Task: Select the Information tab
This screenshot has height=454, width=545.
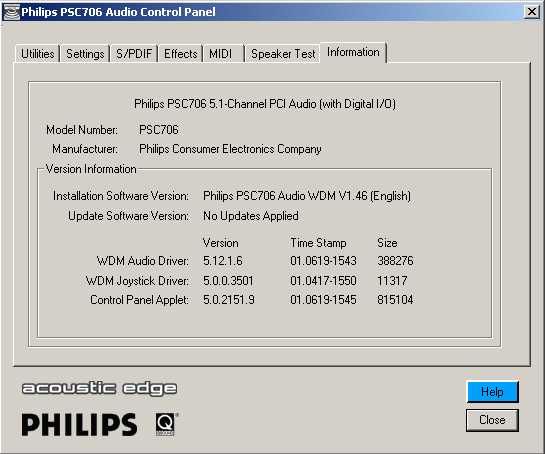Action: (x=353, y=52)
